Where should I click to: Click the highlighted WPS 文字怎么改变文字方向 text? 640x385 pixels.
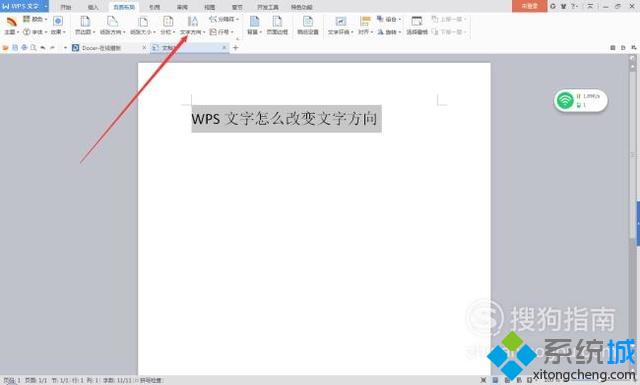pos(286,119)
